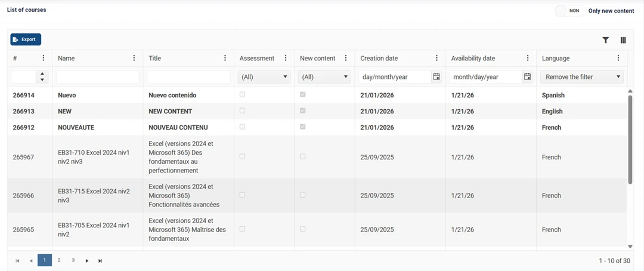Click the course ID 266913 cell
This screenshot has height=271, width=644.
point(30,112)
